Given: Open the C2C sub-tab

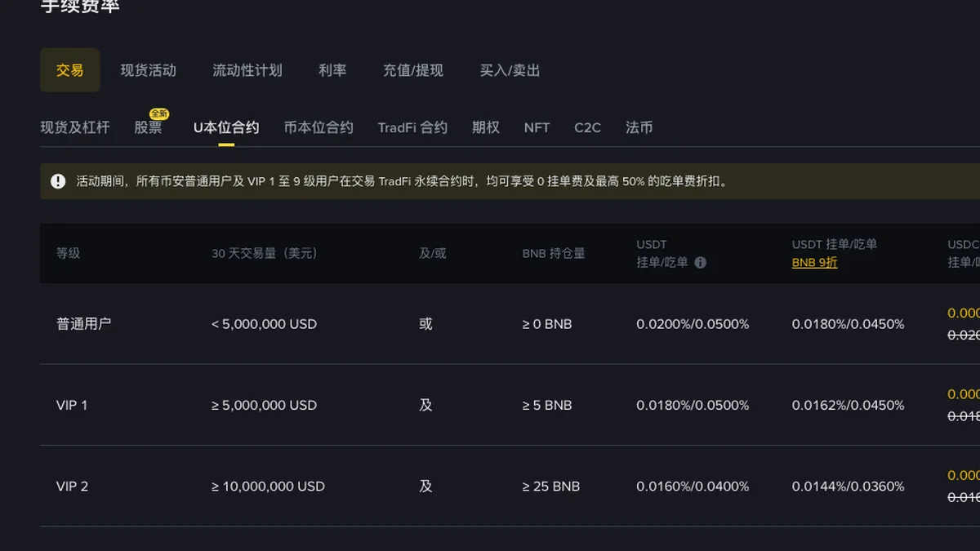Looking at the screenshot, I should [587, 127].
